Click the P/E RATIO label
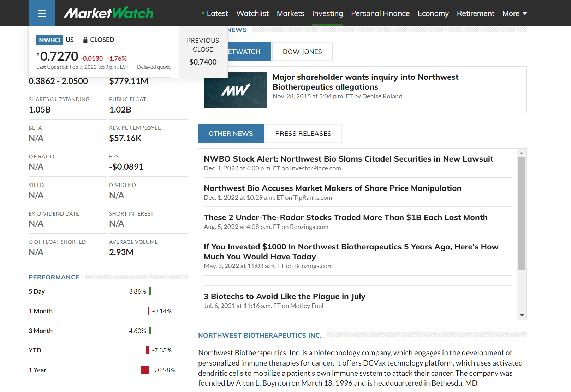Screen dimensions: 571x392 click(41, 157)
